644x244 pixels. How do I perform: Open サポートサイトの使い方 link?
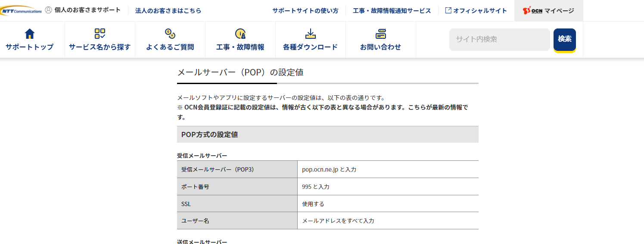(x=305, y=10)
